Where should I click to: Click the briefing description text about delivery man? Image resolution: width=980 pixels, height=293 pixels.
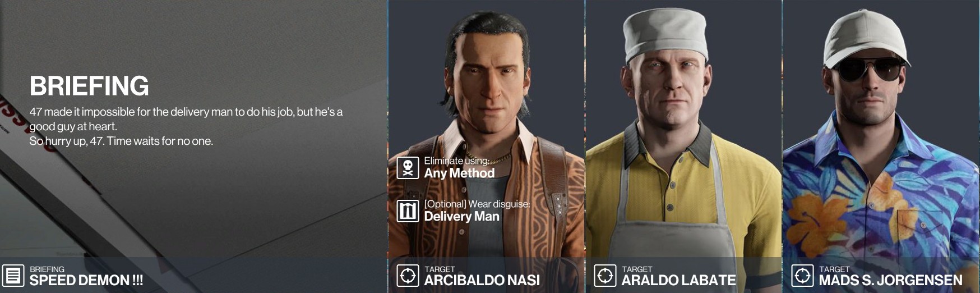pyautogui.click(x=186, y=119)
